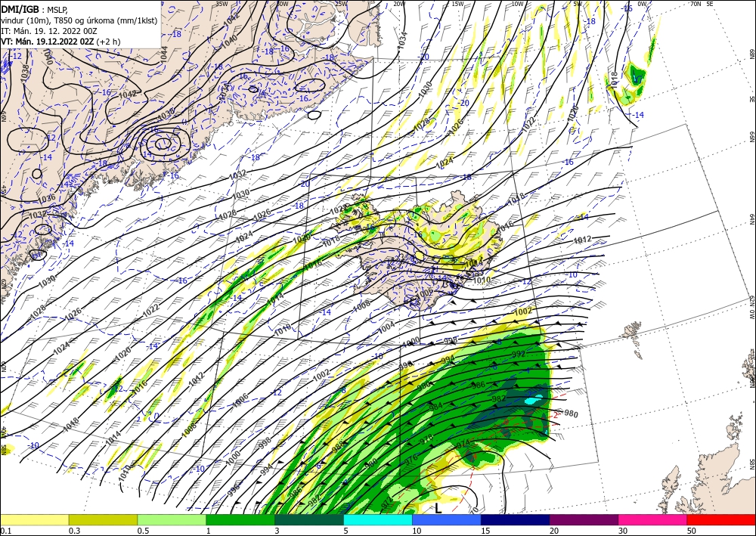This screenshot has width=756, height=536.
Task: Select the pink 30–50 legend segment
Action: (652, 519)
